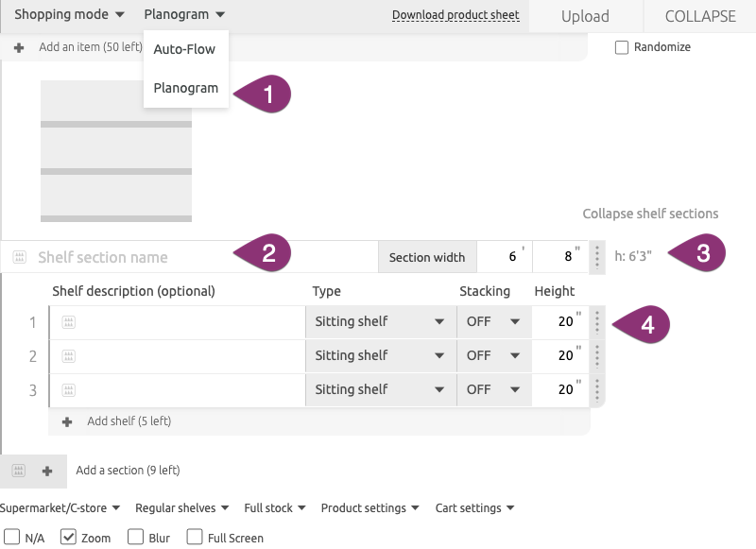
Task: Click Collapse shelf sections
Action: point(650,214)
